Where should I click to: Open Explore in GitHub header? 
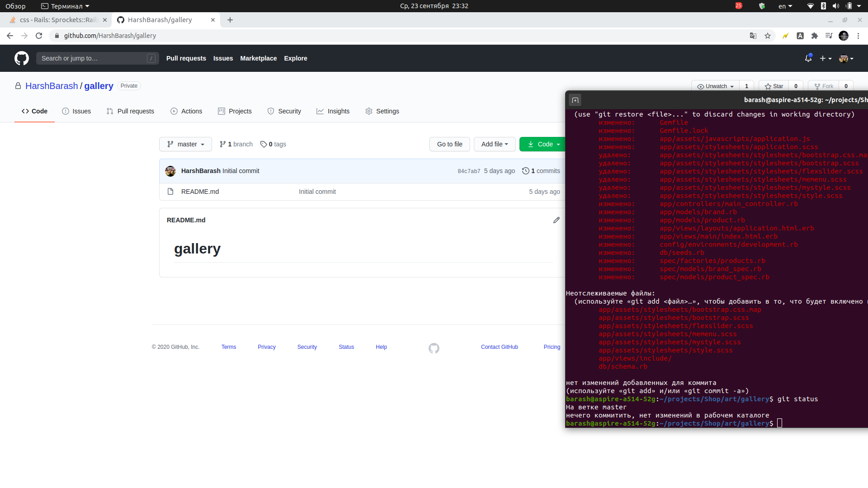pyautogui.click(x=296, y=58)
